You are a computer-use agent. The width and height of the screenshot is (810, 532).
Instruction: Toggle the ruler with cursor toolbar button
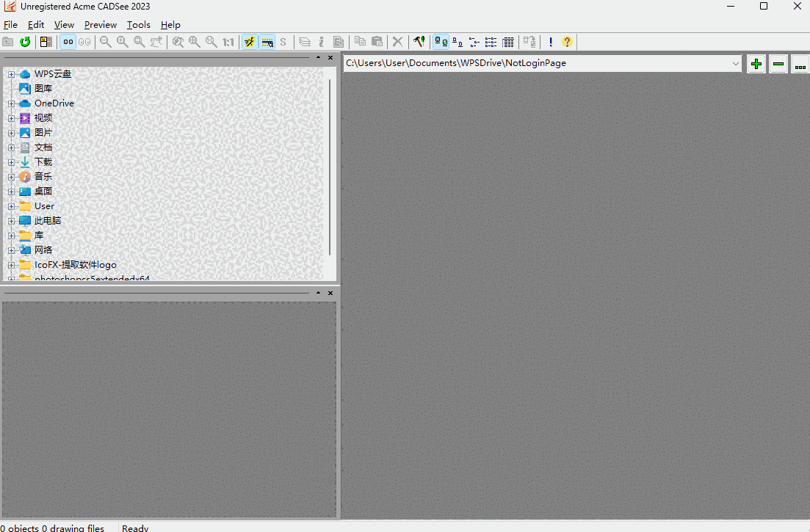coord(267,42)
